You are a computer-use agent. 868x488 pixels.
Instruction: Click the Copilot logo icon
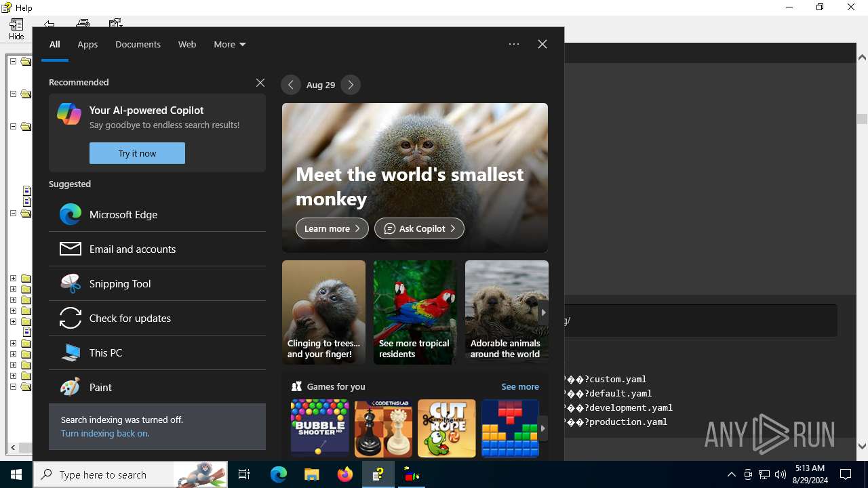click(x=69, y=113)
